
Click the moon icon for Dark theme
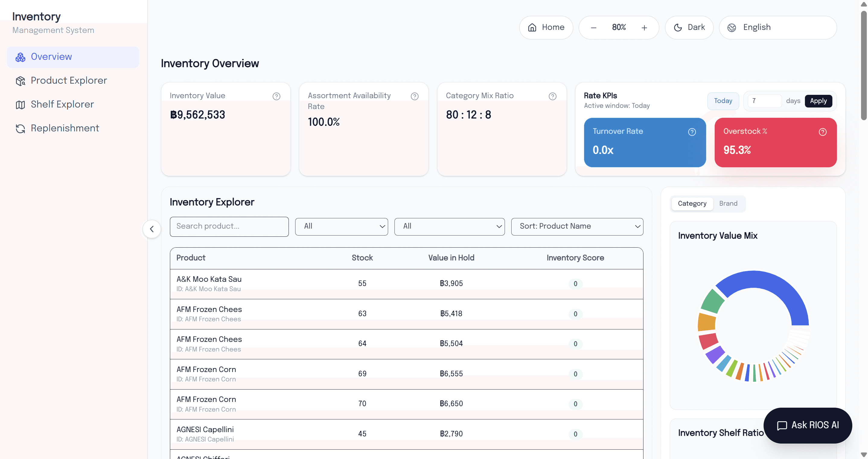point(678,28)
